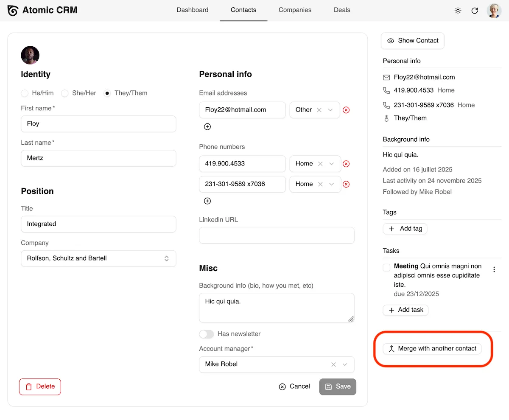Enable the Has newsletter toggle
Screen dimensions: 509x420
206,334
